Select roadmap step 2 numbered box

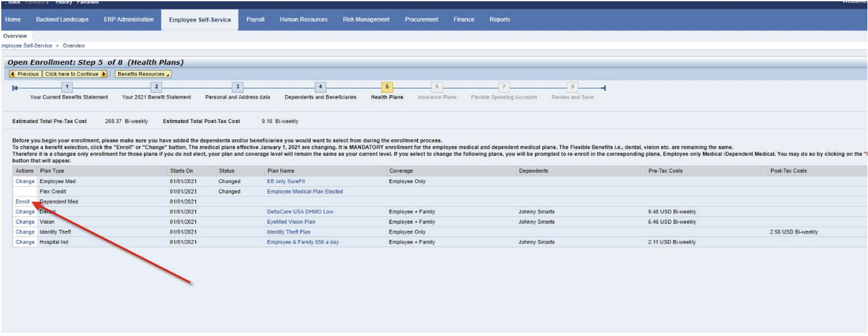pos(158,87)
